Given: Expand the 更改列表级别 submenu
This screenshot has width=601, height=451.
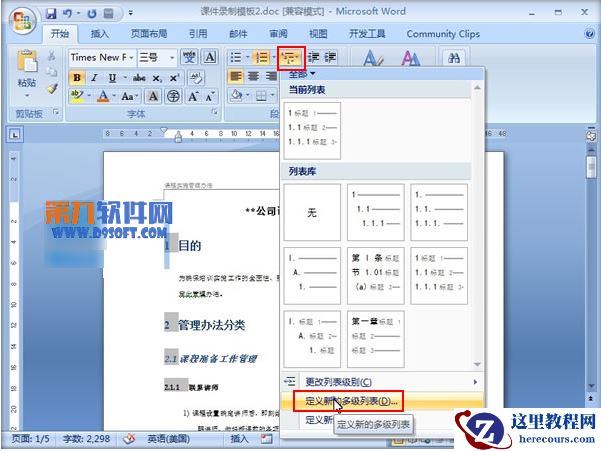Looking at the screenshot, I should pyautogui.click(x=381, y=382).
